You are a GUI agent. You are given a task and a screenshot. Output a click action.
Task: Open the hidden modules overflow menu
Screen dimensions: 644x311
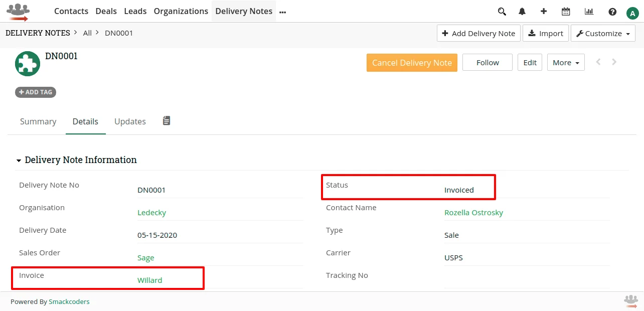coord(282,11)
